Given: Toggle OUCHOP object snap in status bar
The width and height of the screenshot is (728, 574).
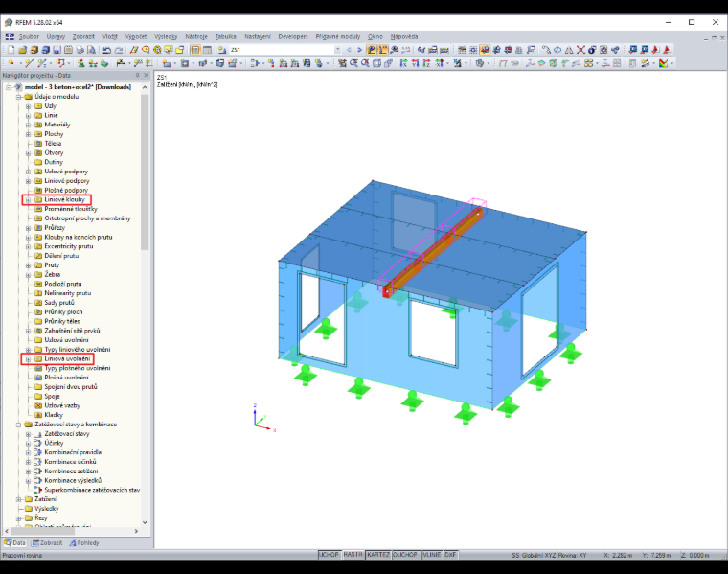Looking at the screenshot, I should click(x=405, y=555).
